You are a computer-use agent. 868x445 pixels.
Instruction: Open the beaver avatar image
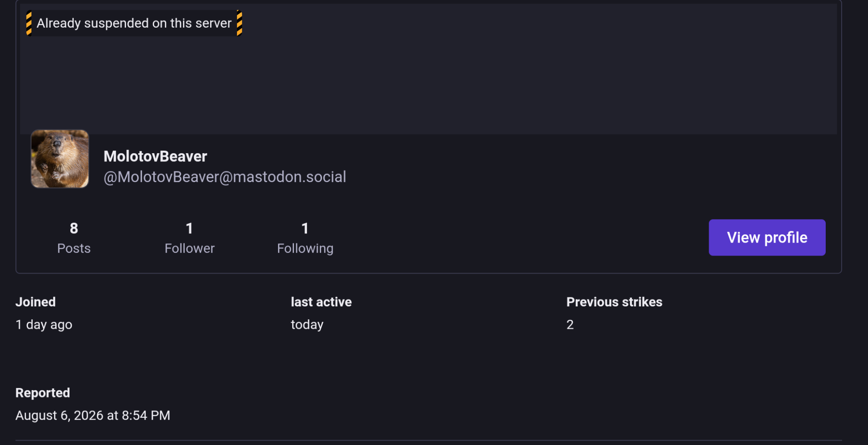tap(60, 159)
